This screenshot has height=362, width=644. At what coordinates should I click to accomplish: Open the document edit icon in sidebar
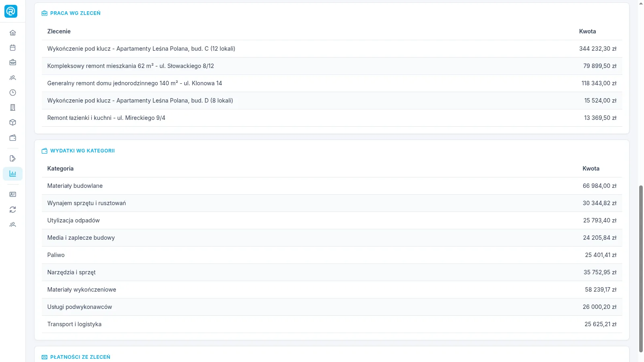[x=12, y=158]
